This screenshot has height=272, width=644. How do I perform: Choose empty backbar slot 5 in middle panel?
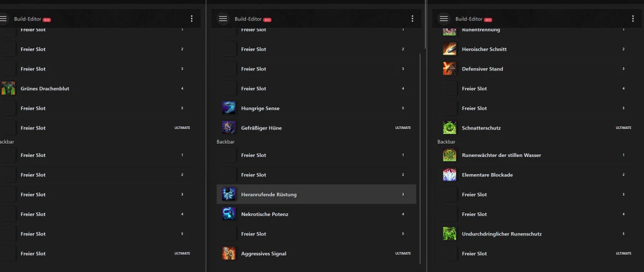(x=316, y=234)
